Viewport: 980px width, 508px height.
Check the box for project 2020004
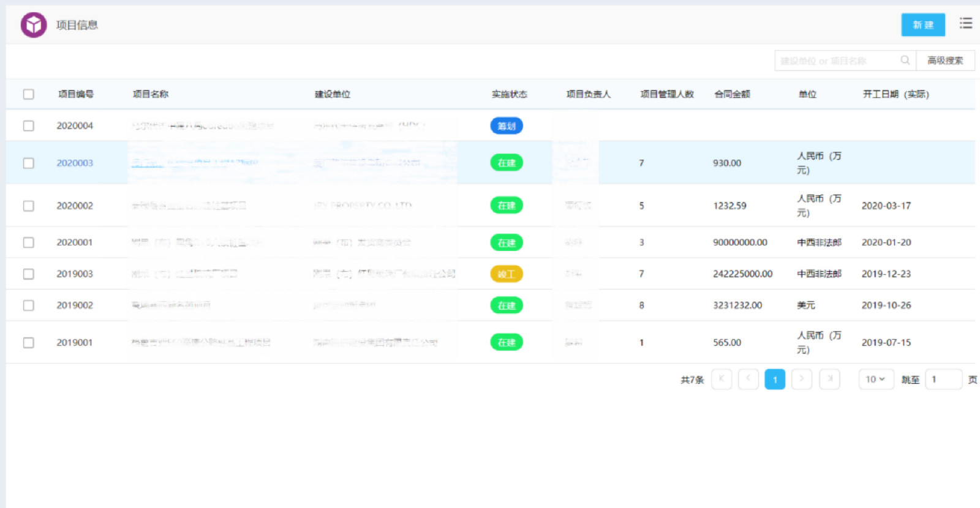click(x=29, y=125)
